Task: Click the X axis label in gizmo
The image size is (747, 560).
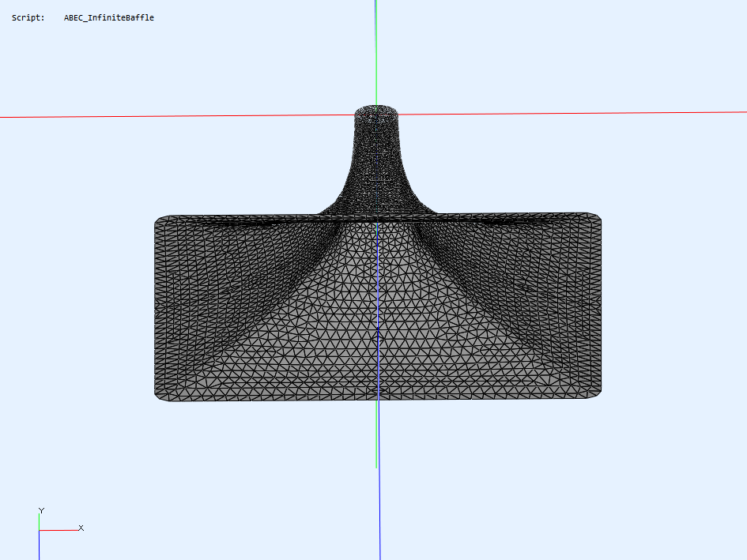Action: point(81,528)
